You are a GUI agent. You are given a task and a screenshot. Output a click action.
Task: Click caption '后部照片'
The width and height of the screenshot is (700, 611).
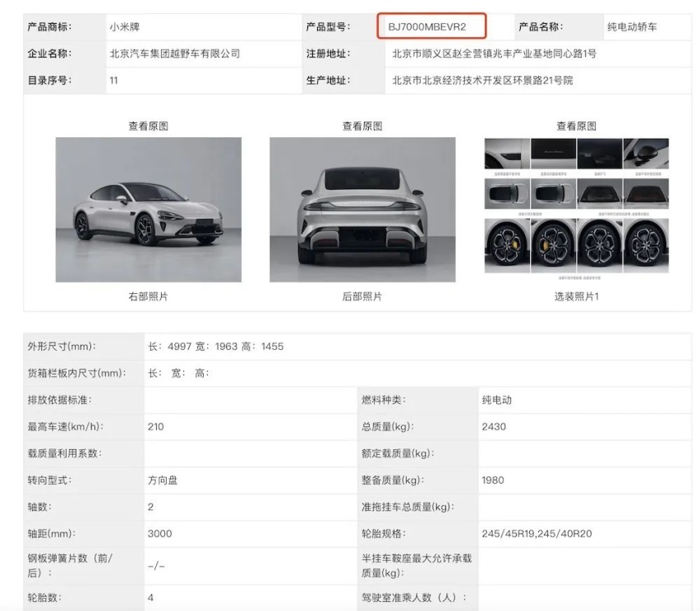(x=362, y=296)
